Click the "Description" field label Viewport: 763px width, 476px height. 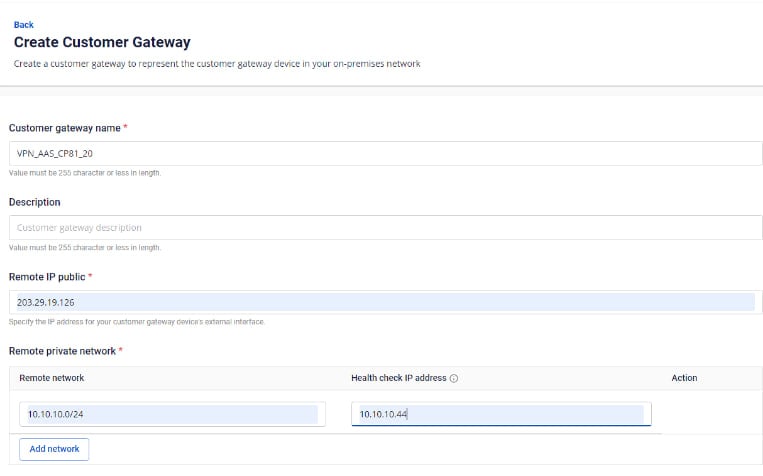point(34,202)
